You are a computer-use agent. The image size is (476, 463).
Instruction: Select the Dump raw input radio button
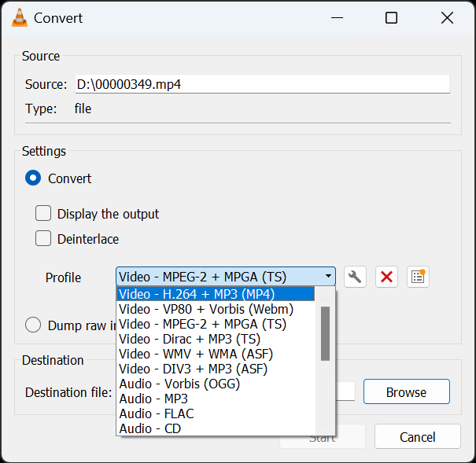click(33, 325)
